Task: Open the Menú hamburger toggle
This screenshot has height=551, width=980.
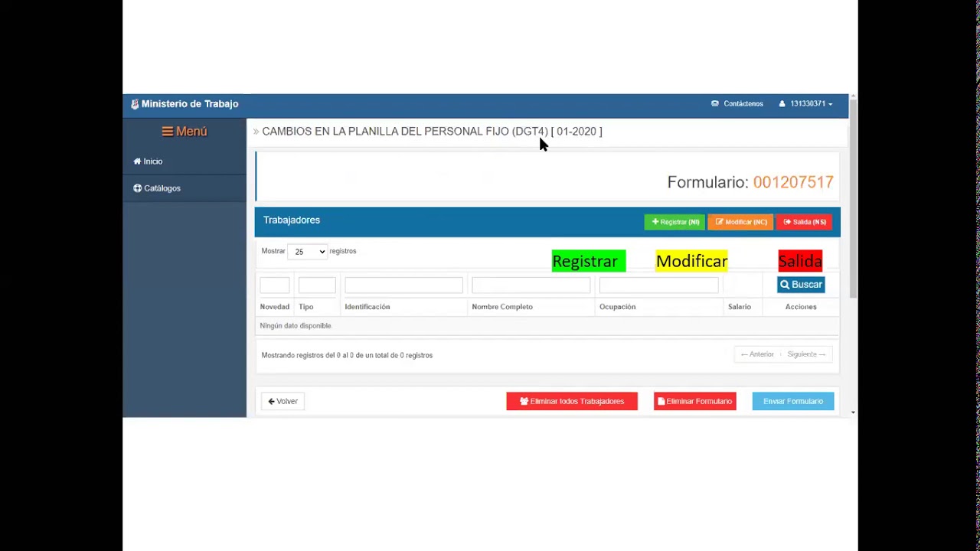Action: pyautogui.click(x=185, y=132)
